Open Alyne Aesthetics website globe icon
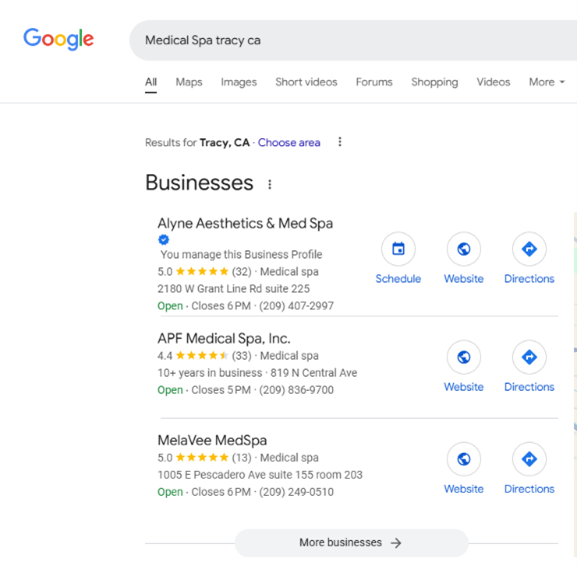Screen dimensions: 577x568 pos(464,249)
